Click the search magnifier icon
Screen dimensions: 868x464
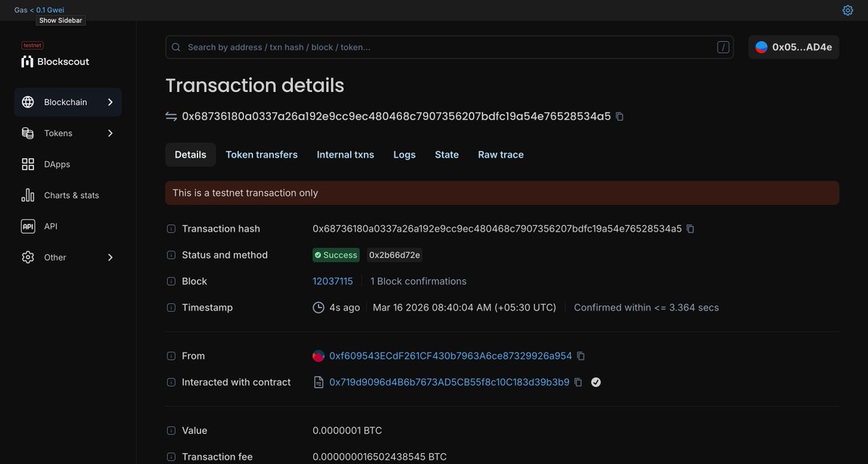pos(176,47)
